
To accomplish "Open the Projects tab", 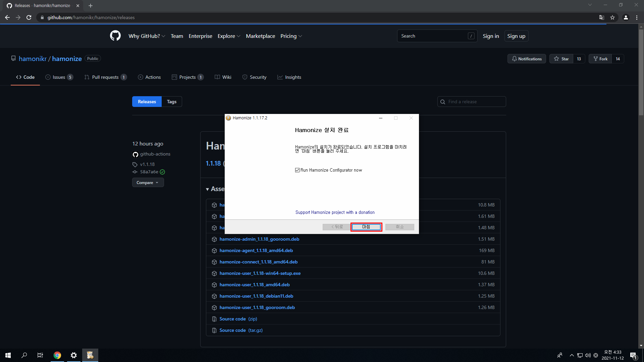I will tap(188, 77).
